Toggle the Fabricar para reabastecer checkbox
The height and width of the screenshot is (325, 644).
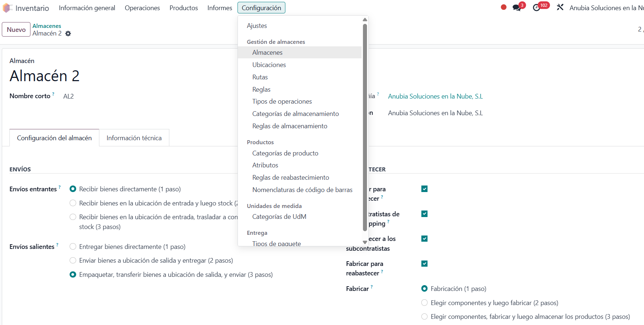click(x=425, y=263)
